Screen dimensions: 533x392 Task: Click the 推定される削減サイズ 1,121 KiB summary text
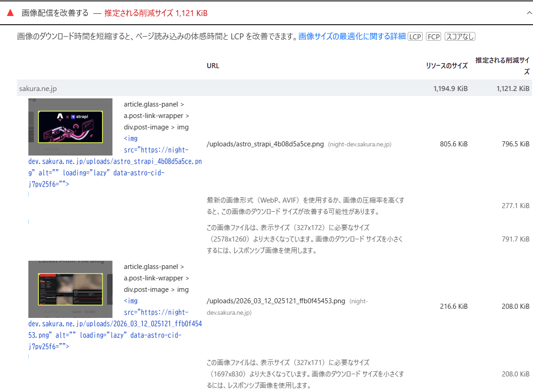156,13
